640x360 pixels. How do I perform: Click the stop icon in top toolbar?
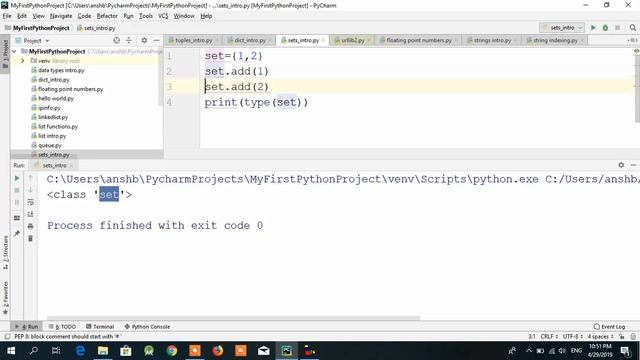(x=617, y=28)
